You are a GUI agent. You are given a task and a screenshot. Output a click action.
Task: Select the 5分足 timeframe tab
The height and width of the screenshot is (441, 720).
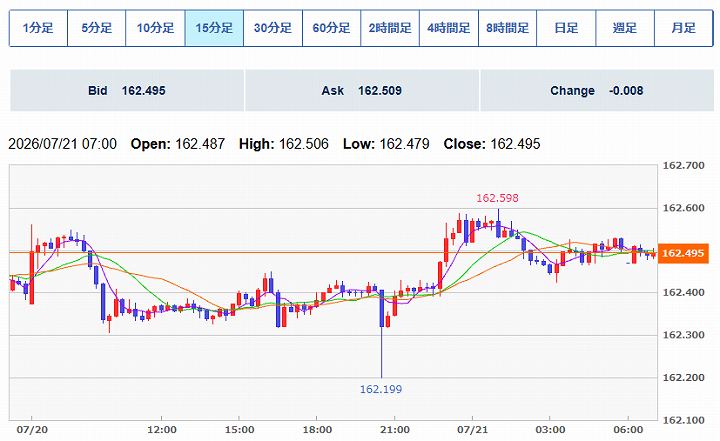point(96,28)
